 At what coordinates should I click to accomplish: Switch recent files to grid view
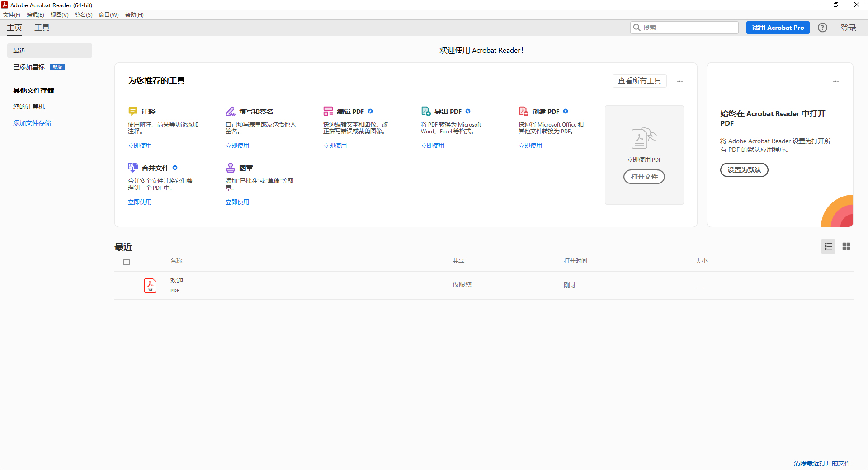point(846,246)
